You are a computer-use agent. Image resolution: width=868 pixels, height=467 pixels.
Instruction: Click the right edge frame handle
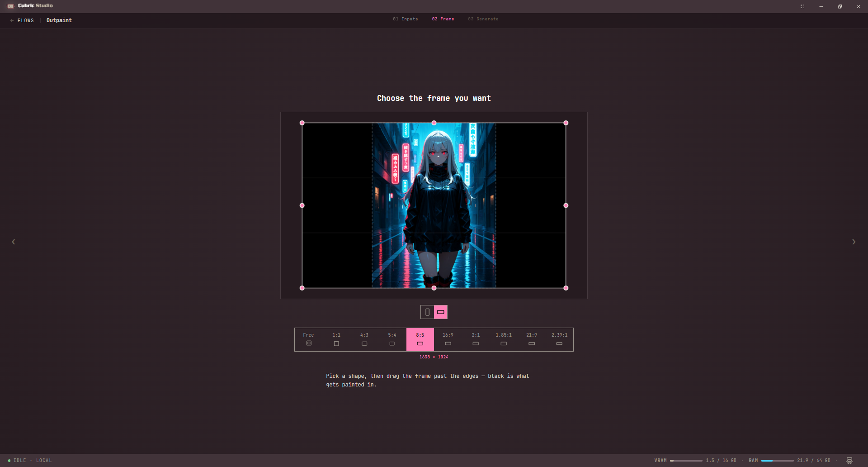pos(566,205)
